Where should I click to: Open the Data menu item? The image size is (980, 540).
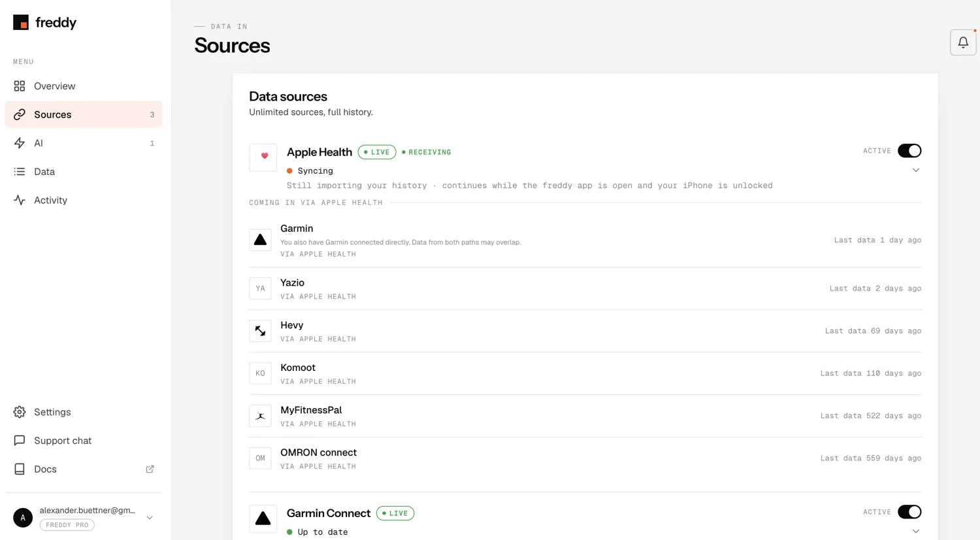[84, 172]
